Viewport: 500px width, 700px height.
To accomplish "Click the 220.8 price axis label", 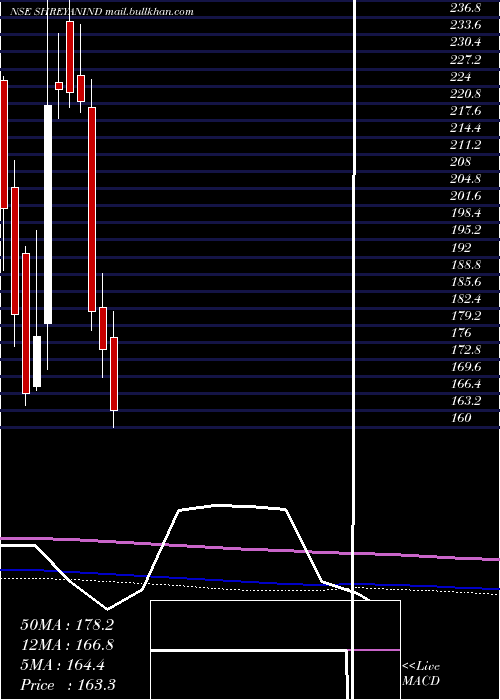I will pyautogui.click(x=465, y=93).
